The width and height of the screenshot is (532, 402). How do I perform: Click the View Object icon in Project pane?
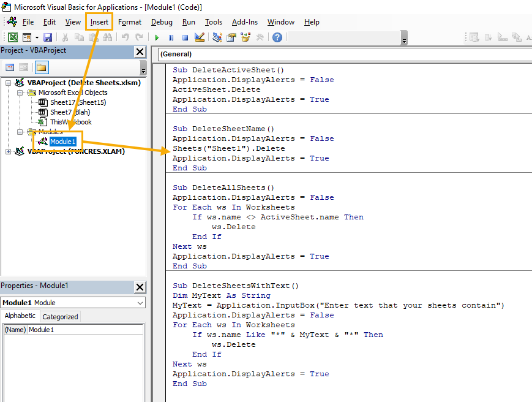point(23,67)
